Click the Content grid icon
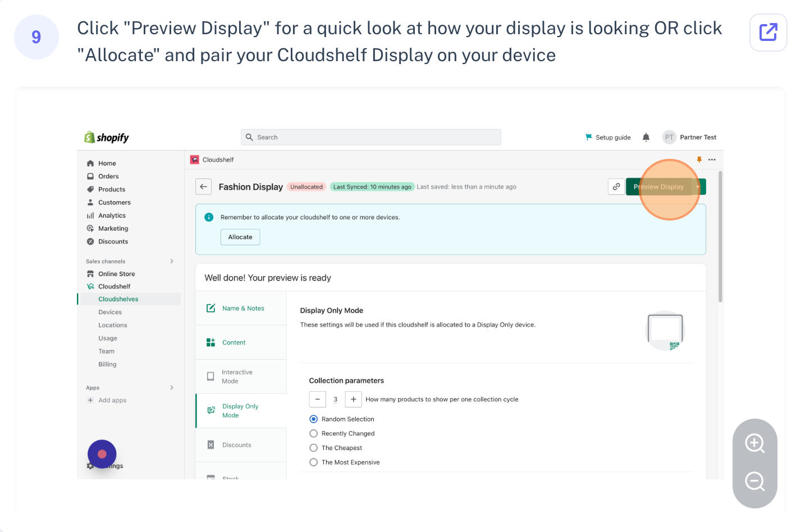Screen dimensions: 796x532 click(x=211, y=342)
